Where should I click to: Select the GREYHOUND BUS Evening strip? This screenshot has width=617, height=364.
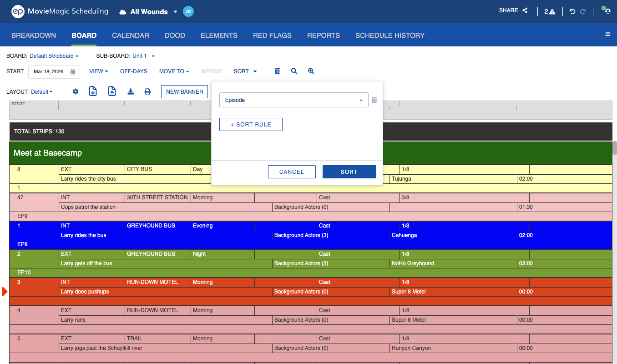coord(311,235)
